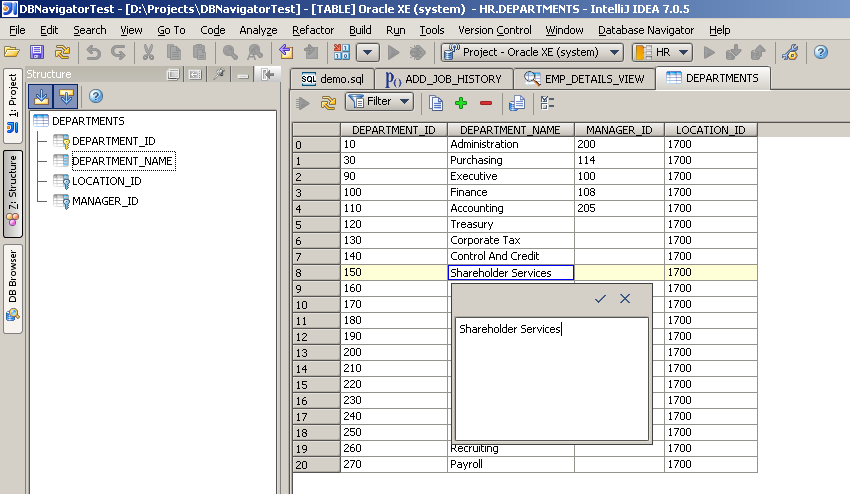This screenshot has height=494, width=850.
Task: Toggle Autoscroll from Source in Structure panel
Action: (66, 97)
